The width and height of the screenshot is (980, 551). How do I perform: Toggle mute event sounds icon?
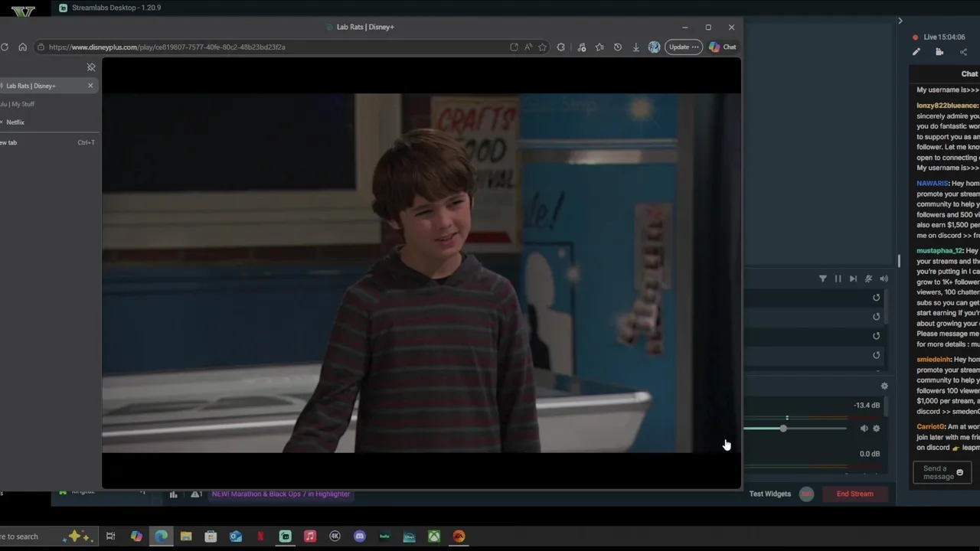coord(868,279)
